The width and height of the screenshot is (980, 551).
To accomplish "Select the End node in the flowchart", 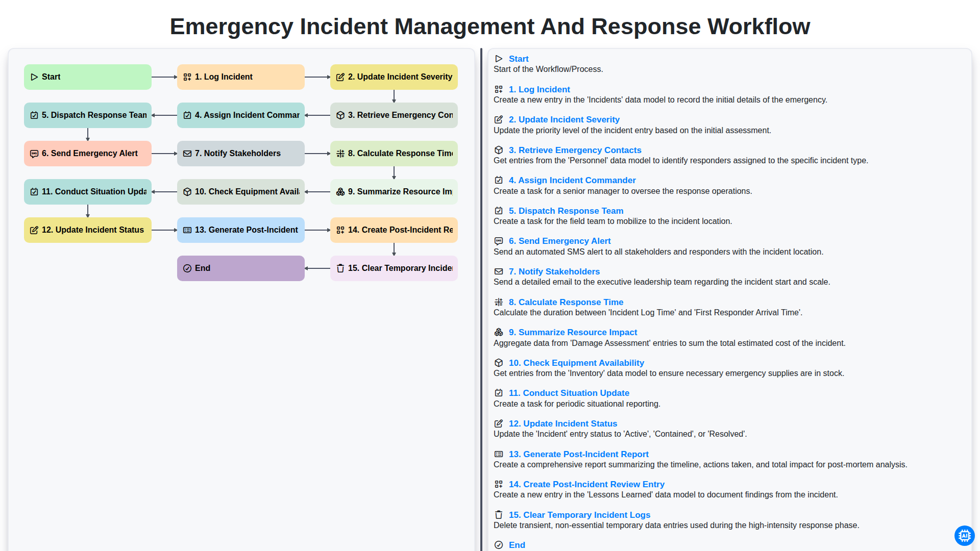I will click(241, 268).
